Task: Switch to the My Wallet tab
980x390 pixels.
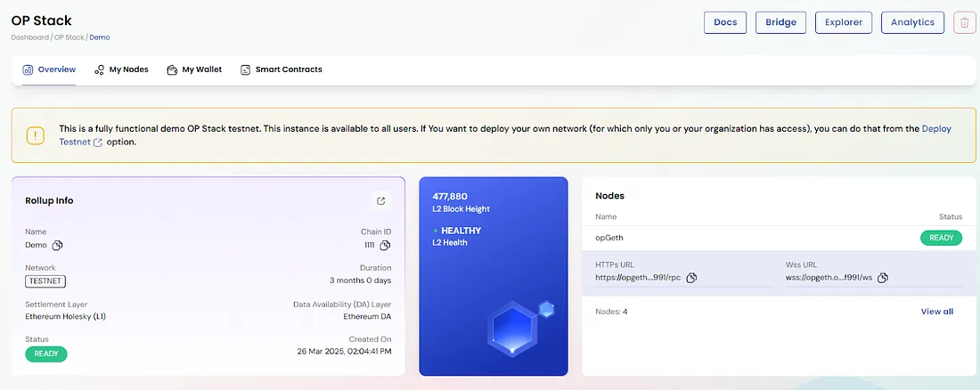Action: coord(194,69)
